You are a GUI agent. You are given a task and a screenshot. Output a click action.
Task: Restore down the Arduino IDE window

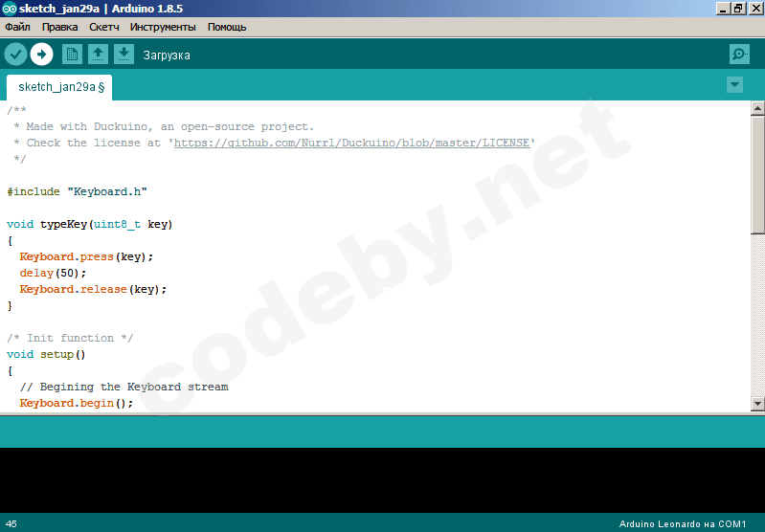point(738,9)
